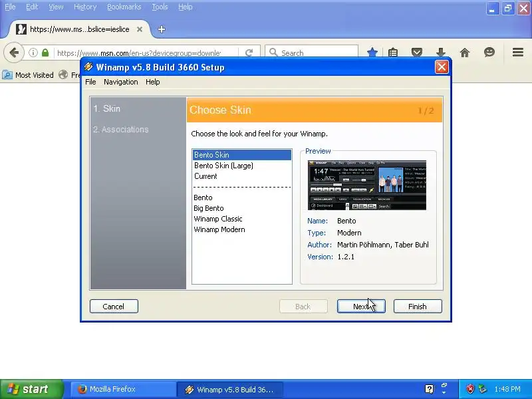Click the taskbar clock showing 1:48 PM
532x399 pixels.
[x=507, y=389]
